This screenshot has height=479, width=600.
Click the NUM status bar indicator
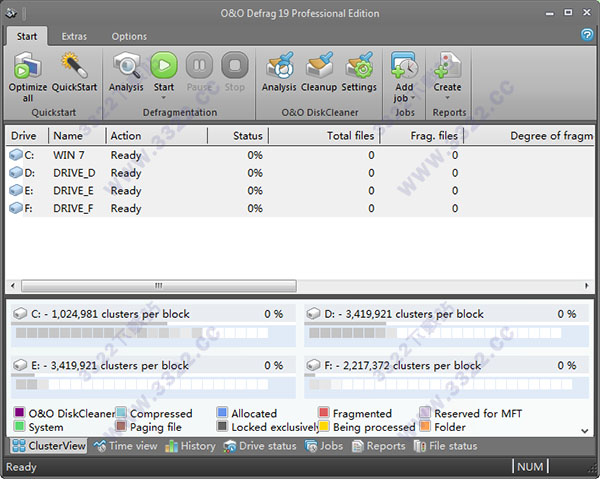coord(530,467)
